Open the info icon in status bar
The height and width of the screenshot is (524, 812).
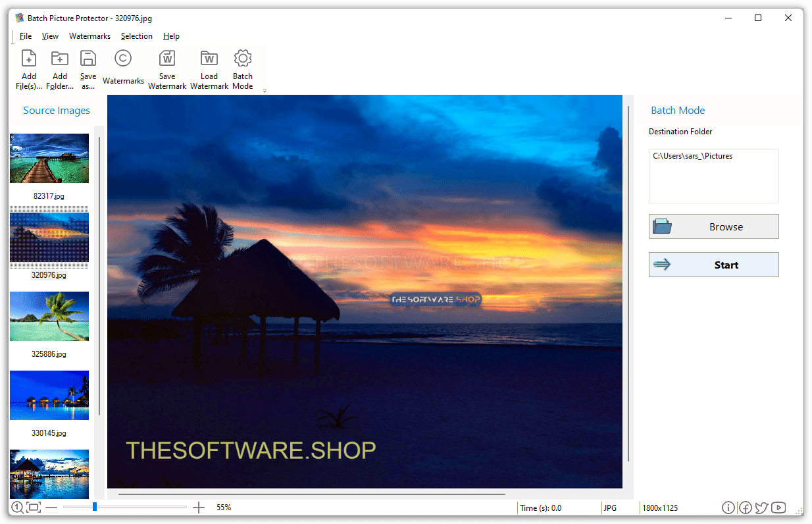coord(728,508)
